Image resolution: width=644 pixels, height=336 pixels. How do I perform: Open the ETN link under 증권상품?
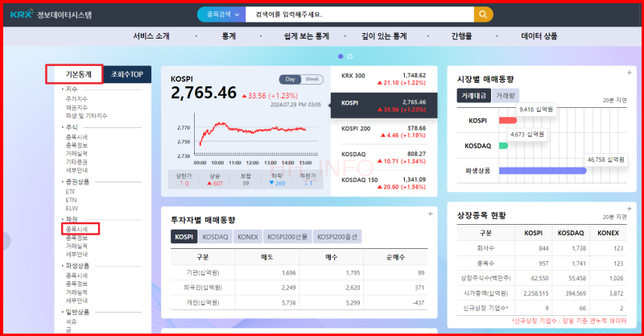(71, 201)
